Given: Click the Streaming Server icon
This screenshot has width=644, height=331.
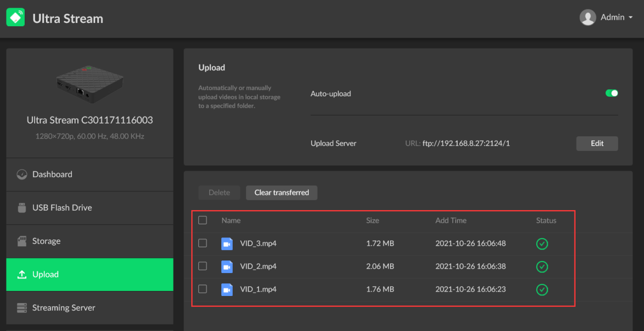Looking at the screenshot, I should pos(22,307).
